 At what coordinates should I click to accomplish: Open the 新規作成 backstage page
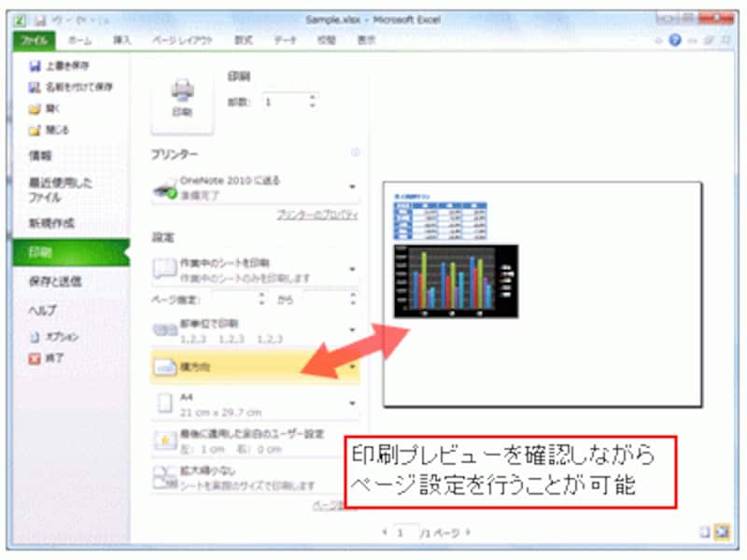point(51,223)
